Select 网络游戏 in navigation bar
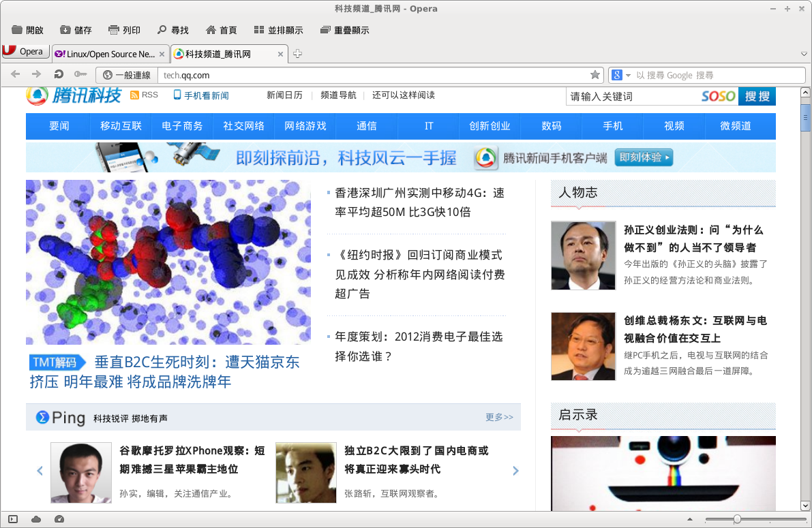This screenshot has width=812, height=528. click(305, 126)
